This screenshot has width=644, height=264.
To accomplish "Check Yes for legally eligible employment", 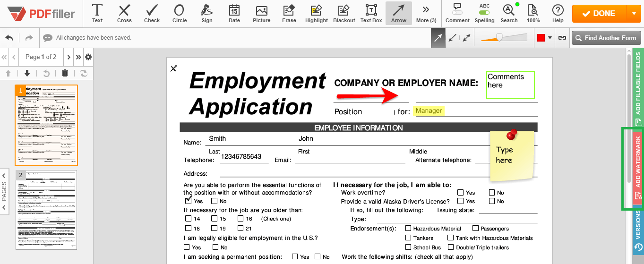I will 188,247.
